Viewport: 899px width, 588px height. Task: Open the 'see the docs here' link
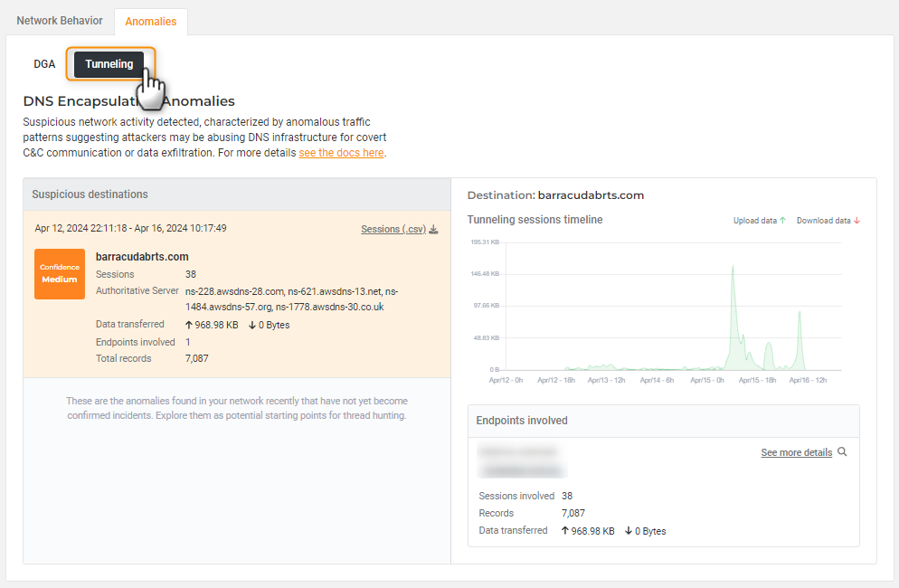point(341,153)
